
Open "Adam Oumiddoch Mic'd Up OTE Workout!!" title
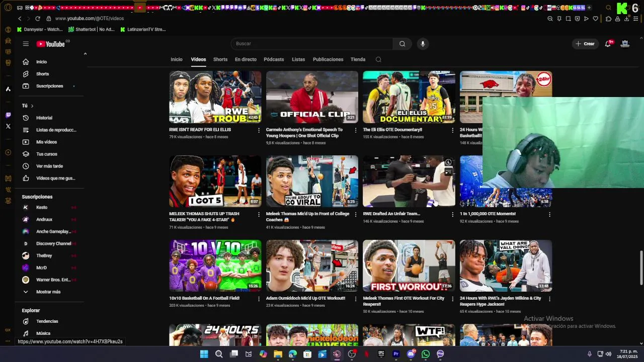[x=305, y=298]
